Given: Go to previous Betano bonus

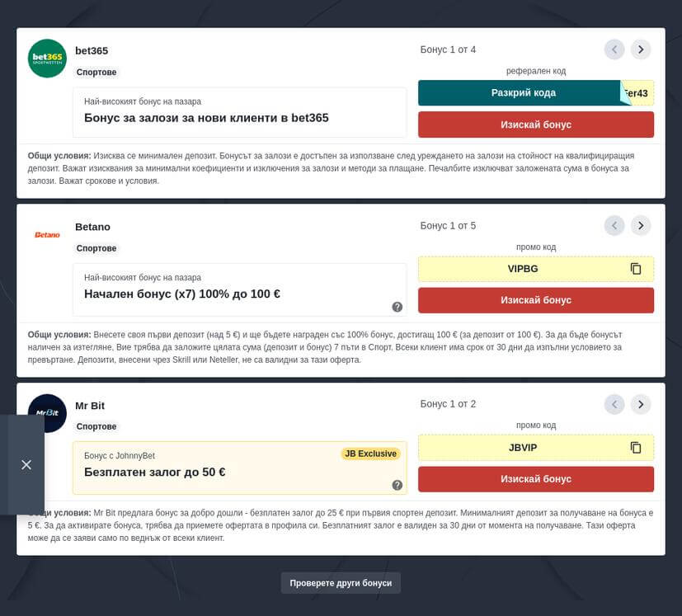Looking at the screenshot, I should tap(614, 225).
